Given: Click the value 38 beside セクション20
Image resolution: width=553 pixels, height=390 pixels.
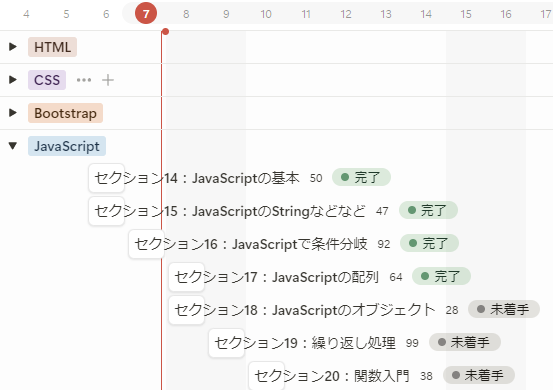Looking at the screenshot, I should pyautogui.click(x=426, y=376).
